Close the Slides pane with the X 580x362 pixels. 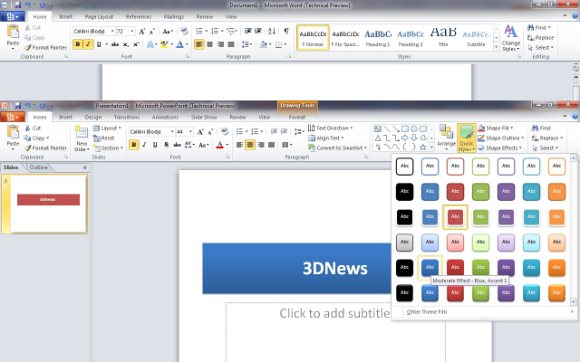click(85, 168)
